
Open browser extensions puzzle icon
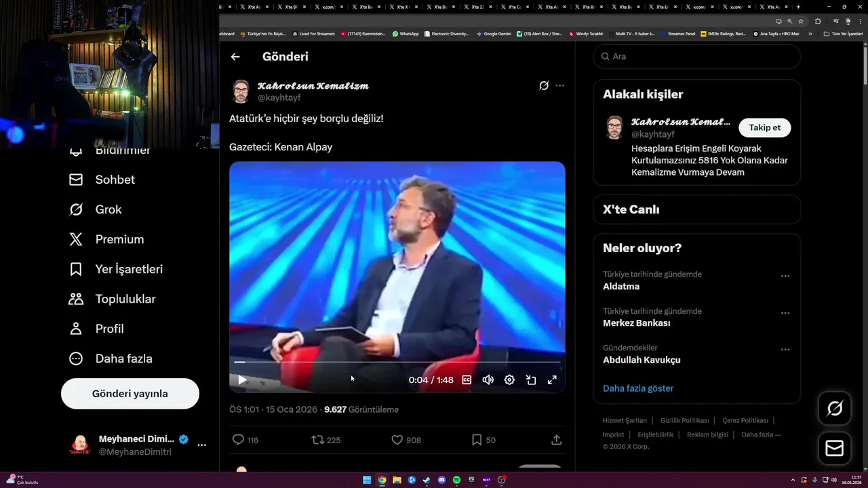tap(818, 21)
